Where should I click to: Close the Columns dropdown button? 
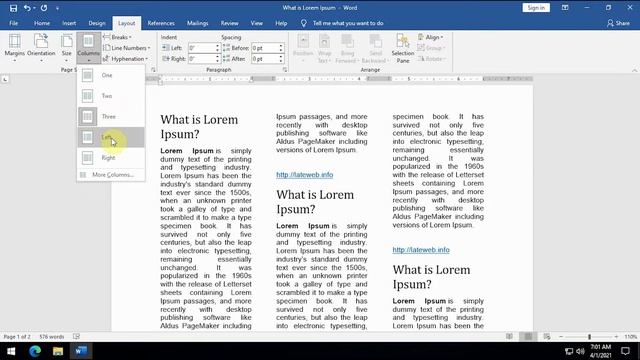pyautogui.click(x=89, y=48)
